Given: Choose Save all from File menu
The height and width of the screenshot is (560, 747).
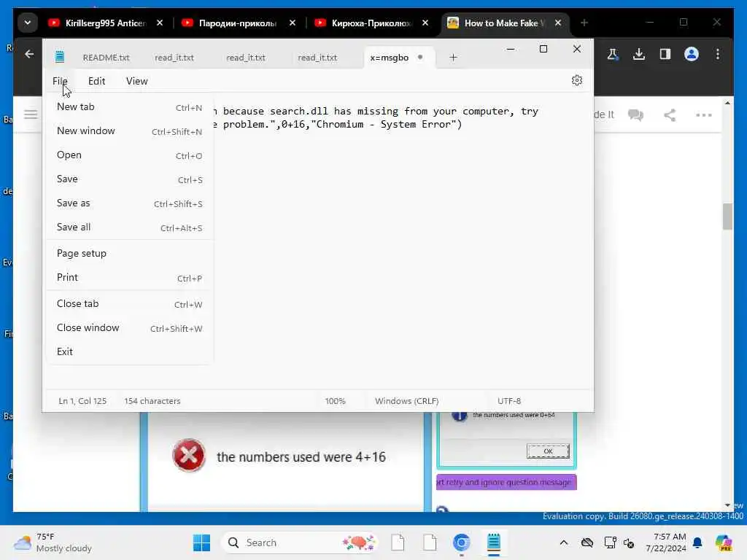Looking at the screenshot, I should pos(129,227).
